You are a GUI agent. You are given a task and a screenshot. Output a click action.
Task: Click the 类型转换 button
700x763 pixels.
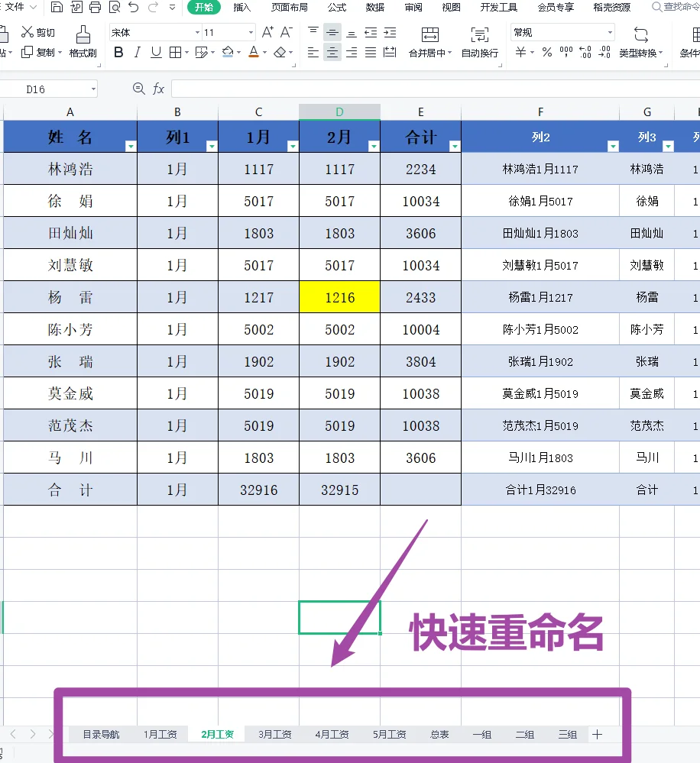pyautogui.click(x=640, y=42)
